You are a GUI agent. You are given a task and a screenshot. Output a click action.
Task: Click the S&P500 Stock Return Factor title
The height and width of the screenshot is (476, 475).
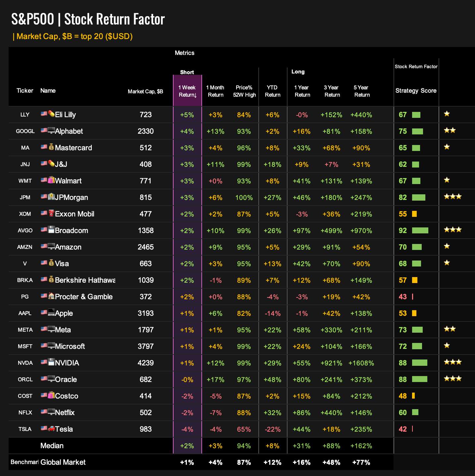[x=88, y=19]
